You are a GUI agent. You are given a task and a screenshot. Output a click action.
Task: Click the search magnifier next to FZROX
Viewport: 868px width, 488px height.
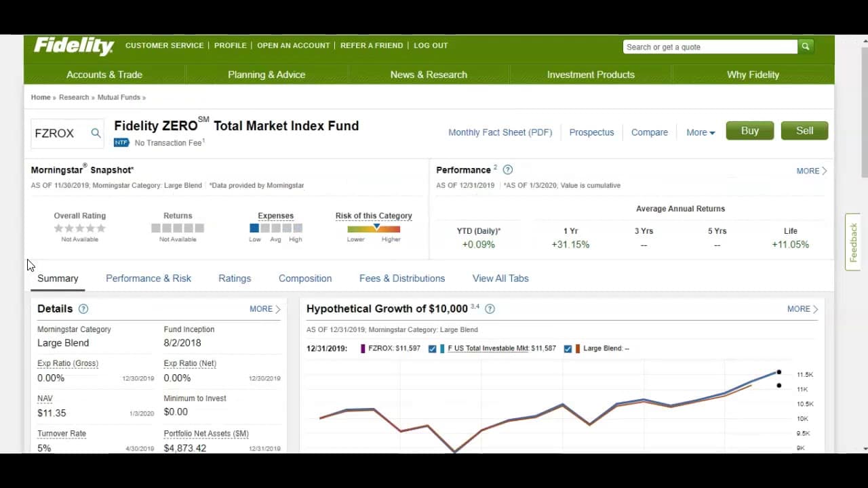(x=96, y=134)
